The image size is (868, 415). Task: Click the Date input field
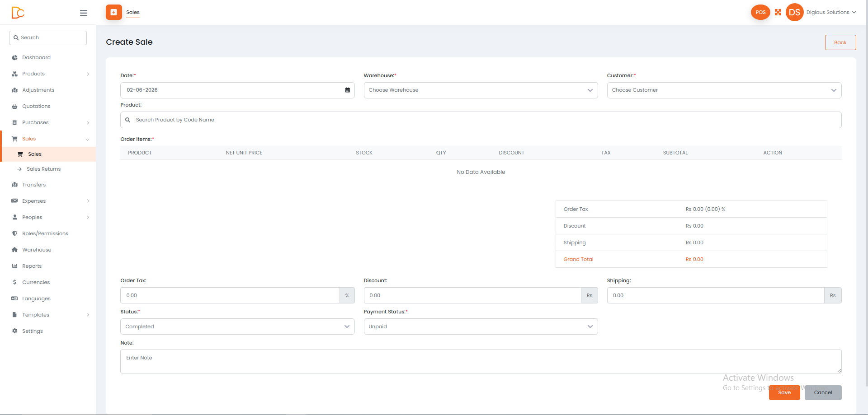pos(237,90)
